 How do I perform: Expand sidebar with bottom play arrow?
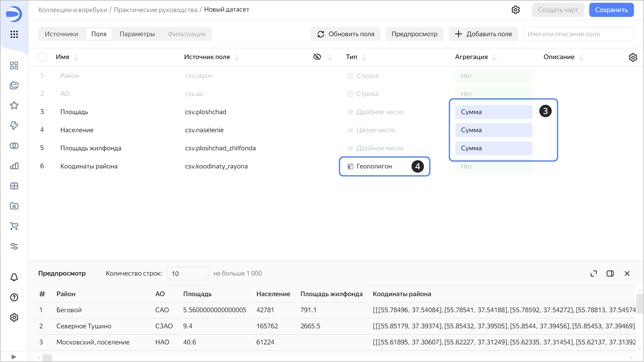14,357
